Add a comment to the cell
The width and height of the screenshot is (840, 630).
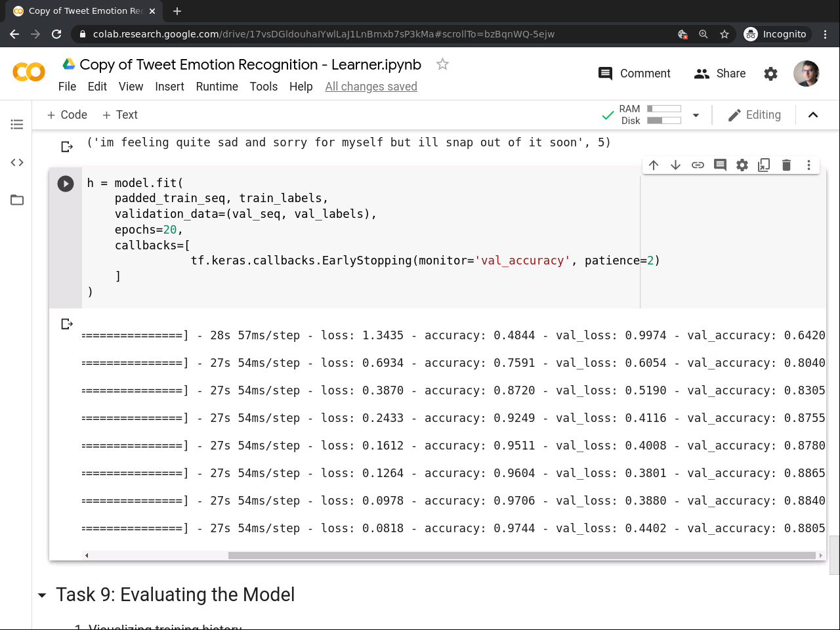720,165
